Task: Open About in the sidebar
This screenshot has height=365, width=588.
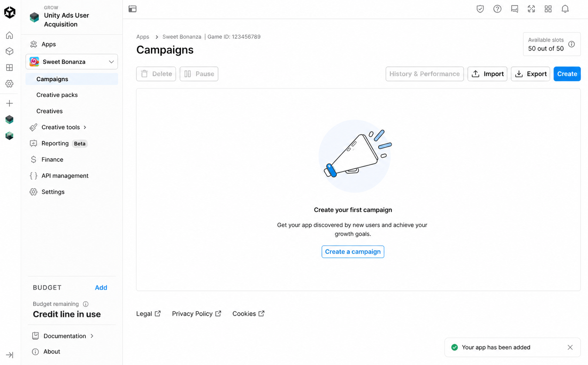Action: coord(52,352)
